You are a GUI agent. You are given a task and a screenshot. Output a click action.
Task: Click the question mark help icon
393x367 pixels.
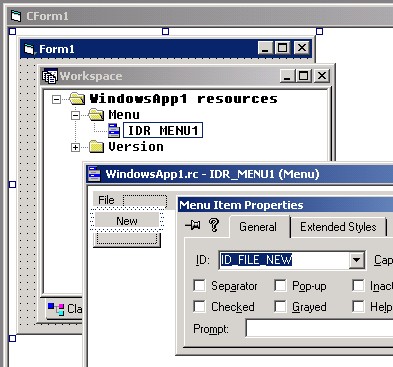(214, 225)
